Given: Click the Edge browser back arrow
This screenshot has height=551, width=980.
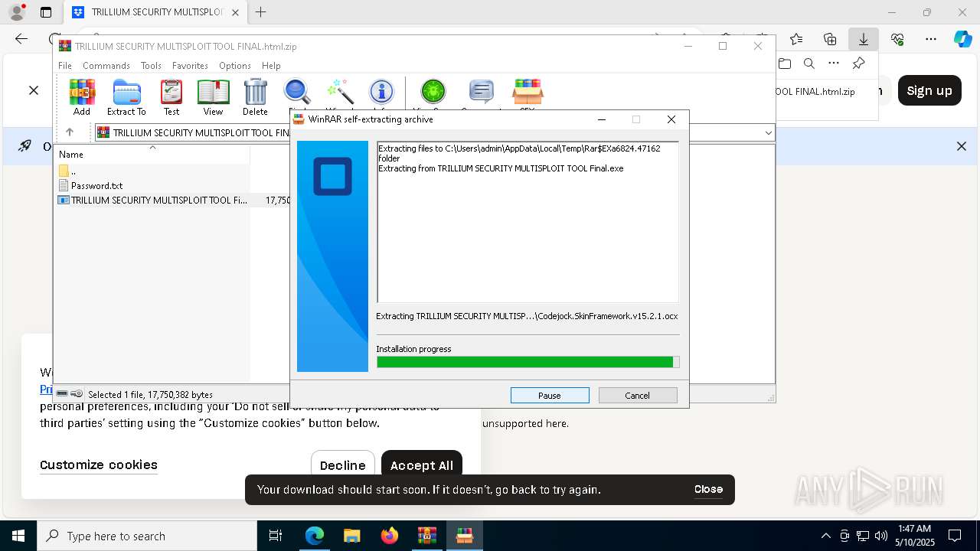Looking at the screenshot, I should [21, 39].
